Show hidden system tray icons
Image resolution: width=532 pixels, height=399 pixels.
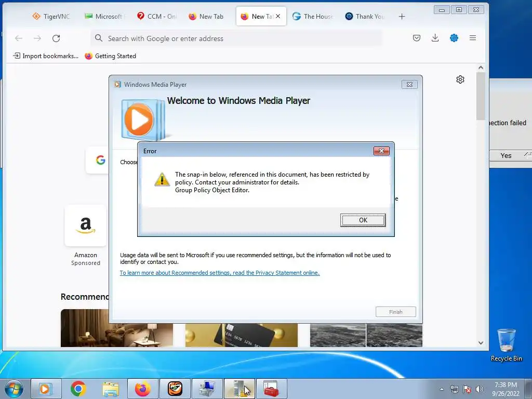click(442, 389)
